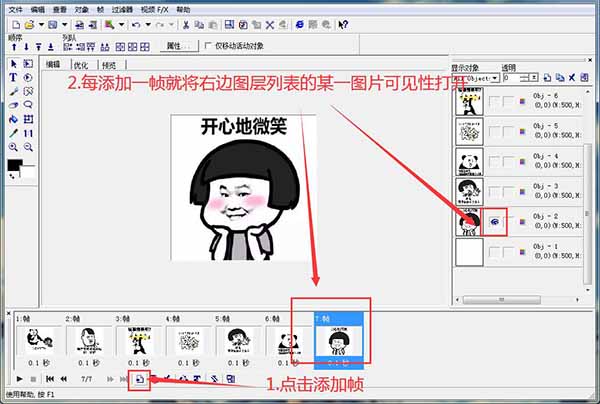Toggle visibility box of Obj - 6
600x404 pixels.
pyautogui.click(x=495, y=101)
